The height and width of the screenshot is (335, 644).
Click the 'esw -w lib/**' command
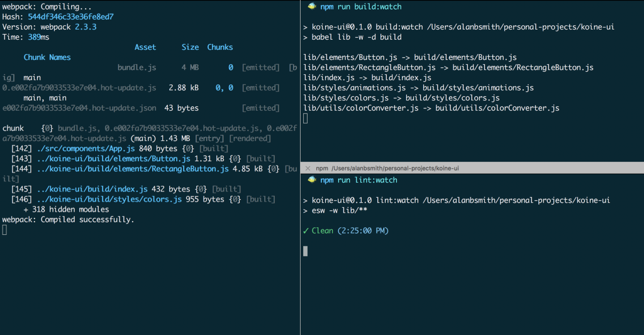tap(339, 210)
